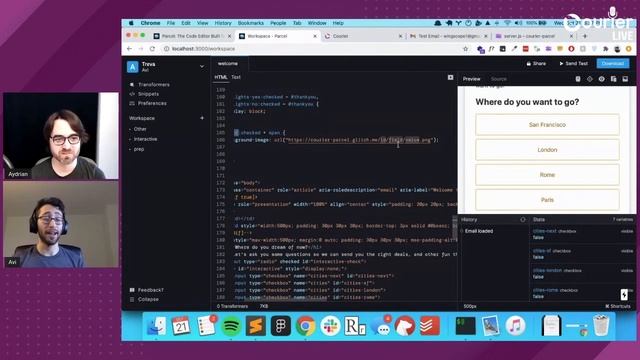This screenshot has height=360, width=640.
Task: Switch to the Source tab
Action: pyautogui.click(x=499, y=79)
